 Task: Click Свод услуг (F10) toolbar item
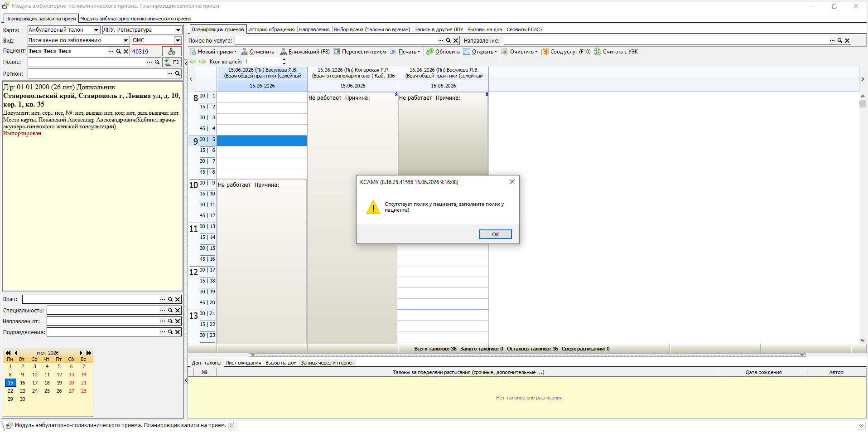coord(566,52)
